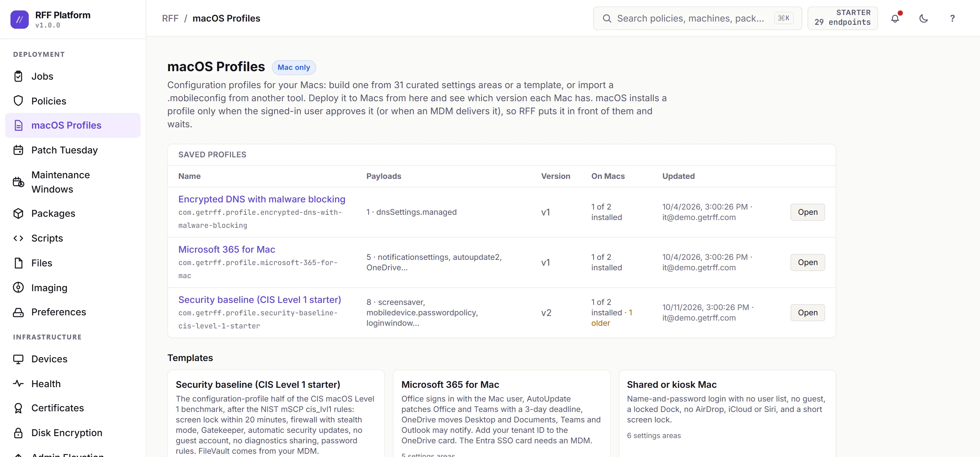Click the '1 older' status text
The width and height of the screenshot is (980, 457).
coord(612,318)
